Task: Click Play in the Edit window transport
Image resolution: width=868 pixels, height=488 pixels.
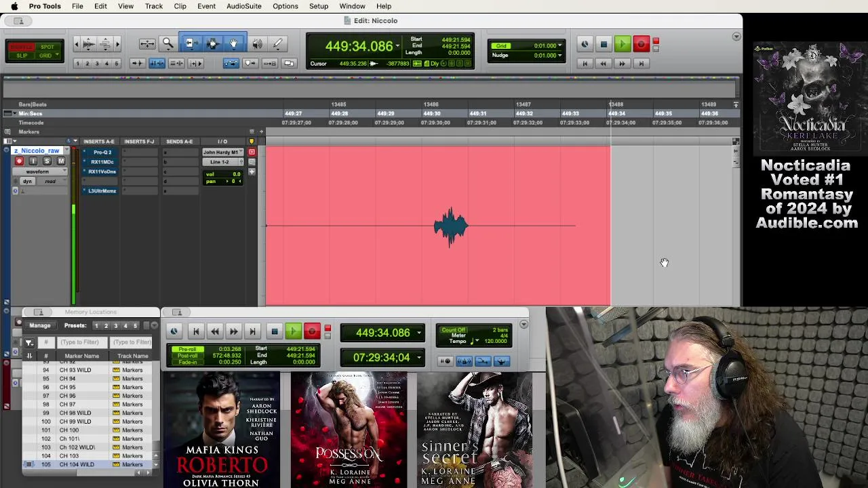Action: [622, 45]
